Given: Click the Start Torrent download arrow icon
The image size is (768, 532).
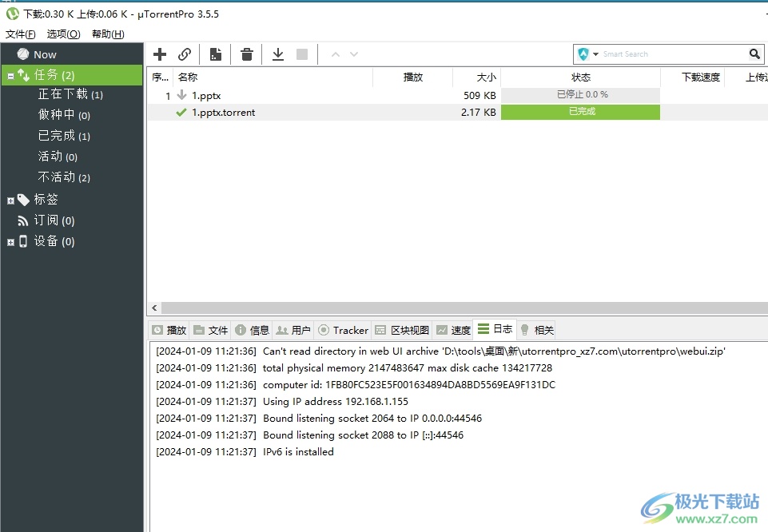Looking at the screenshot, I should 278,54.
